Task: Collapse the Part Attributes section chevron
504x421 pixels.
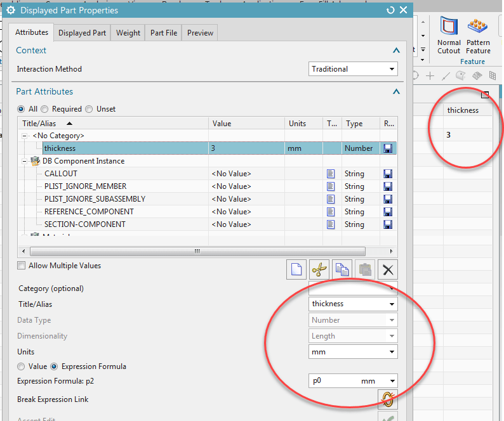Action: 396,92
